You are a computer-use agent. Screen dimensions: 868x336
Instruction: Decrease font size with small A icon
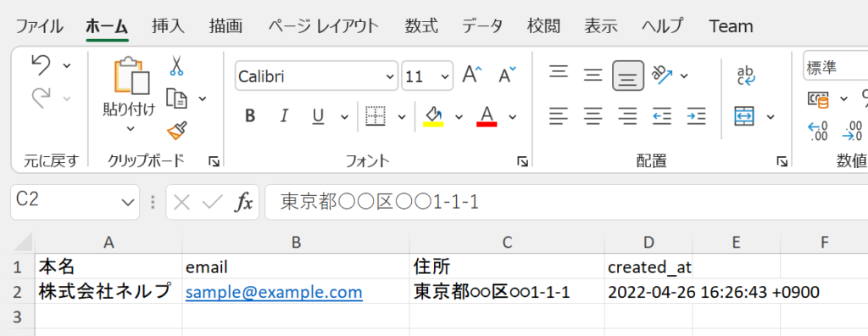pyautogui.click(x=507, y=75)
